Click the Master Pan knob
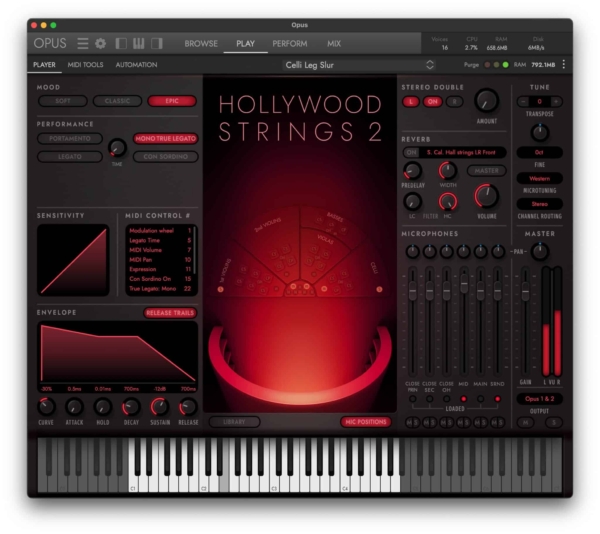The width and height of the screenshot is (600, 534). point(540,251)
